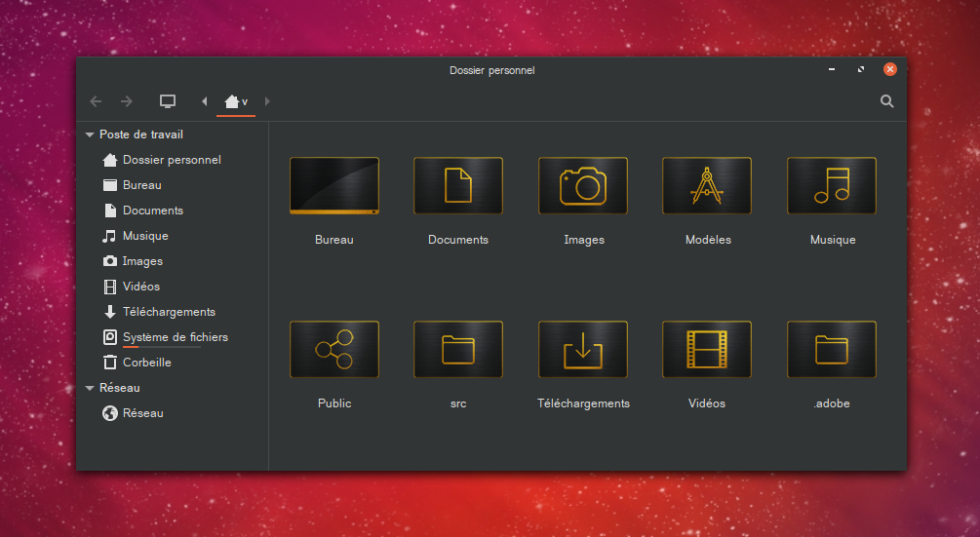Click the right triangle path scroll arrow
This screenshot has height=537, width=980.
pos(267,101)
